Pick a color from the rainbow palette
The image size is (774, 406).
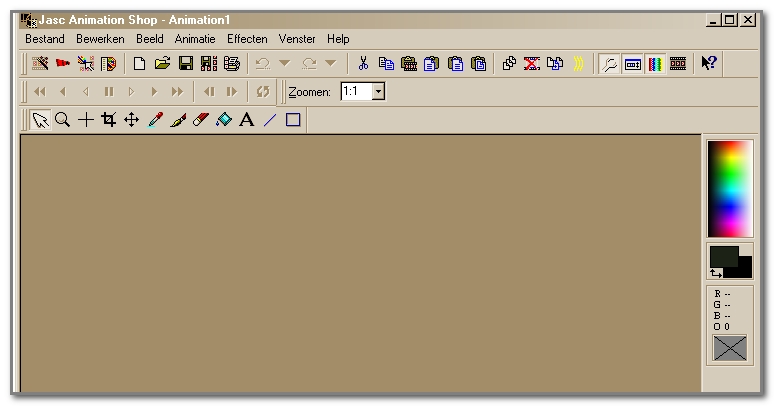(x=730, y=189)
